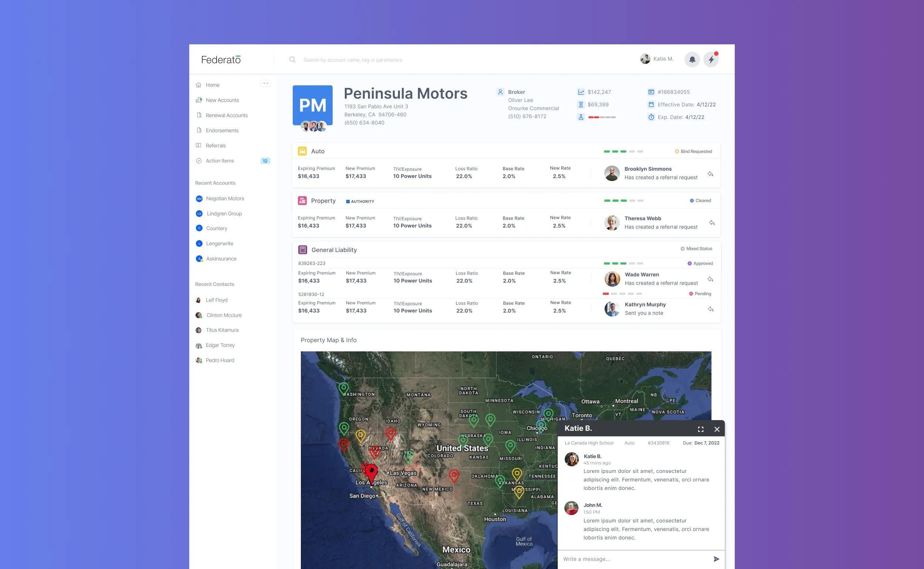
Task: Open Negotian Motors recent account
Action: click(x=225, y=198)
